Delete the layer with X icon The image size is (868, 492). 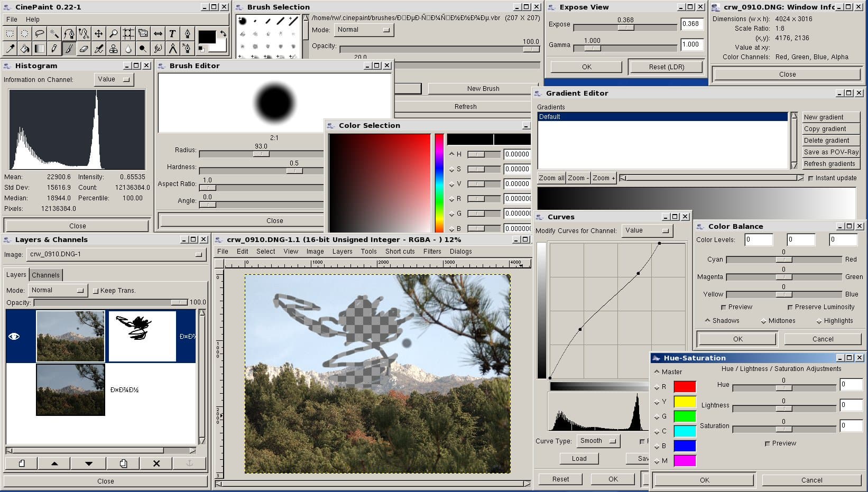click(x=156, y=463)
